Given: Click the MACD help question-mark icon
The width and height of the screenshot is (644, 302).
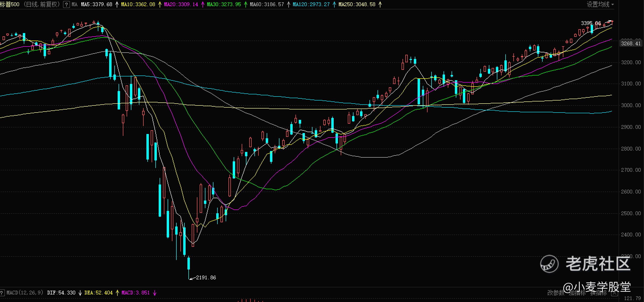Looking at the screenshot, I should pyautogui.click(x=2, y=293).
